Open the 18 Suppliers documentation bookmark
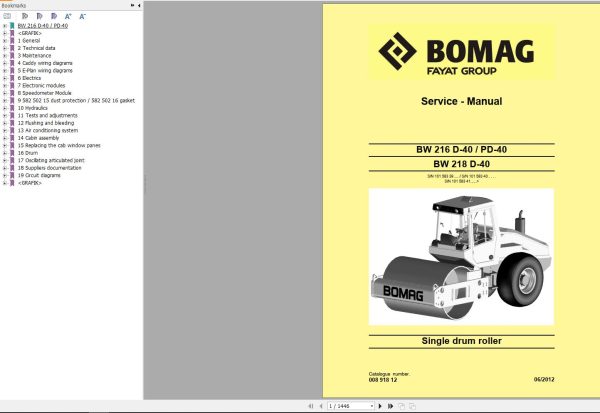This screenshot has height=413, width=600. 49,168
